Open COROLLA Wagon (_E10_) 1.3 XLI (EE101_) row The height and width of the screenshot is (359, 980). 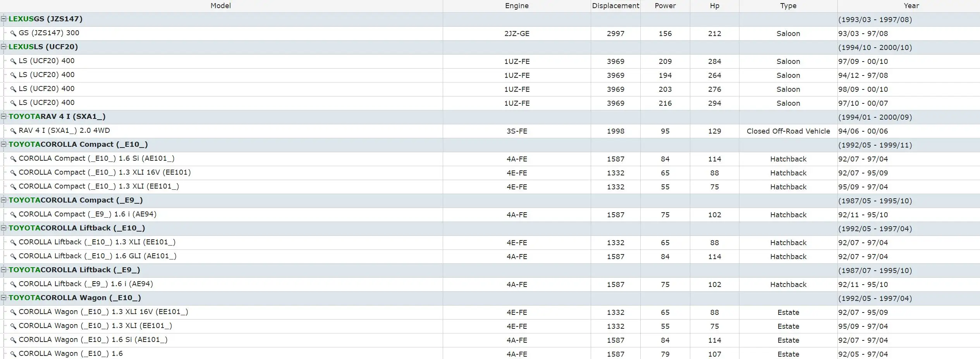(x=490, y=326)
